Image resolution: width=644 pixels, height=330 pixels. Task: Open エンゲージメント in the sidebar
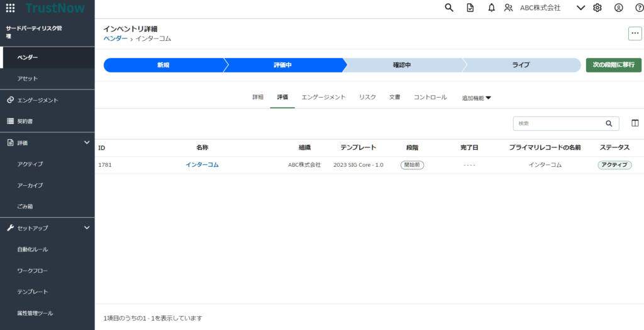click(37, 100)
